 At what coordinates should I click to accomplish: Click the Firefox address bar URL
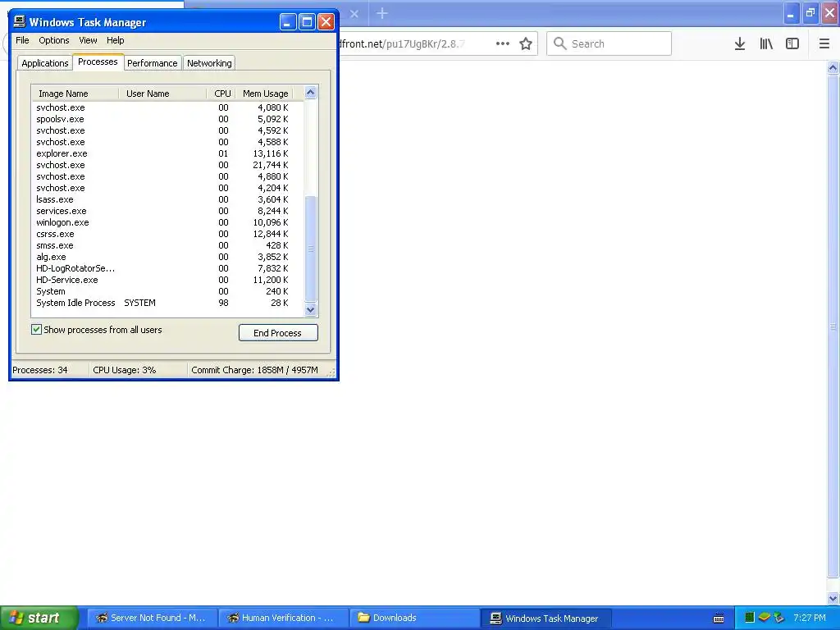[402, 44]
